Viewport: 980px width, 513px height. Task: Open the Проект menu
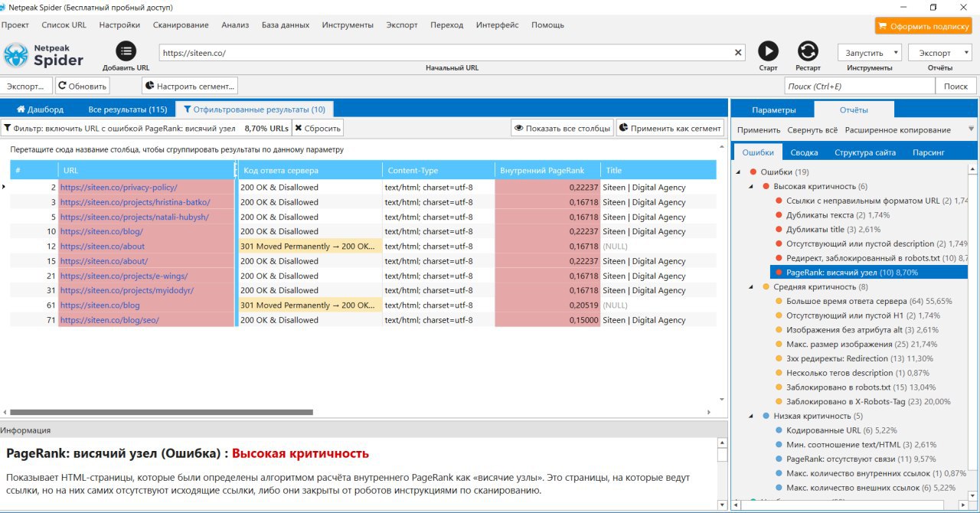[x=15, y=25]
